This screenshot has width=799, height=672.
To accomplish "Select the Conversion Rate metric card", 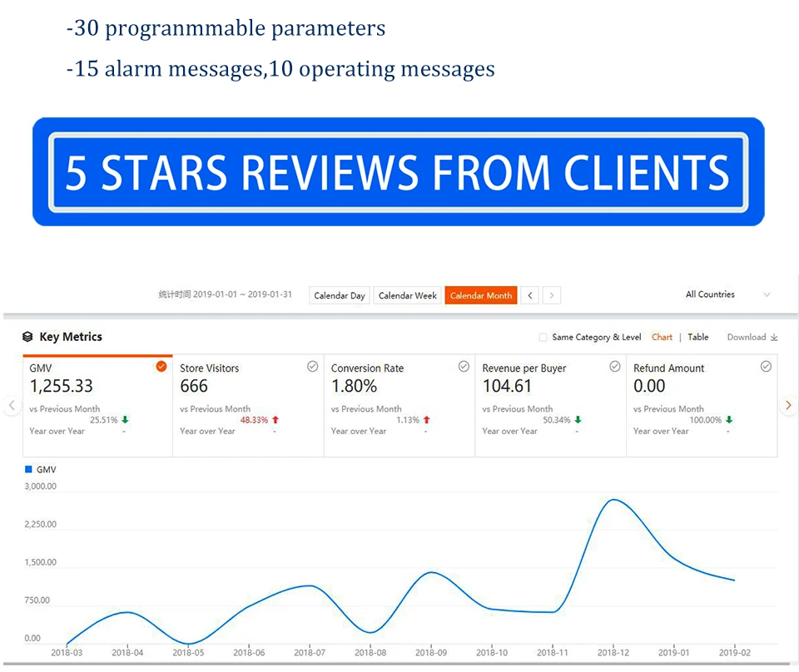I will [x=399, y=406].
